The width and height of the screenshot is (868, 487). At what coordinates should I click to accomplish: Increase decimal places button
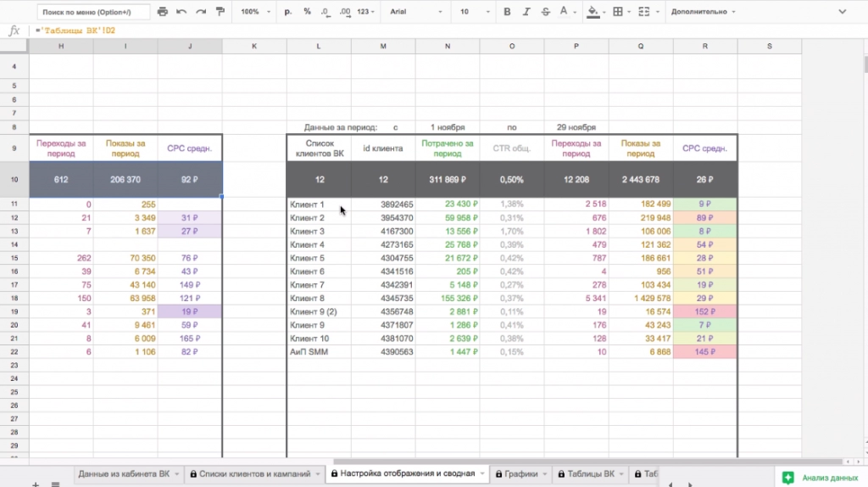point(345,12)
